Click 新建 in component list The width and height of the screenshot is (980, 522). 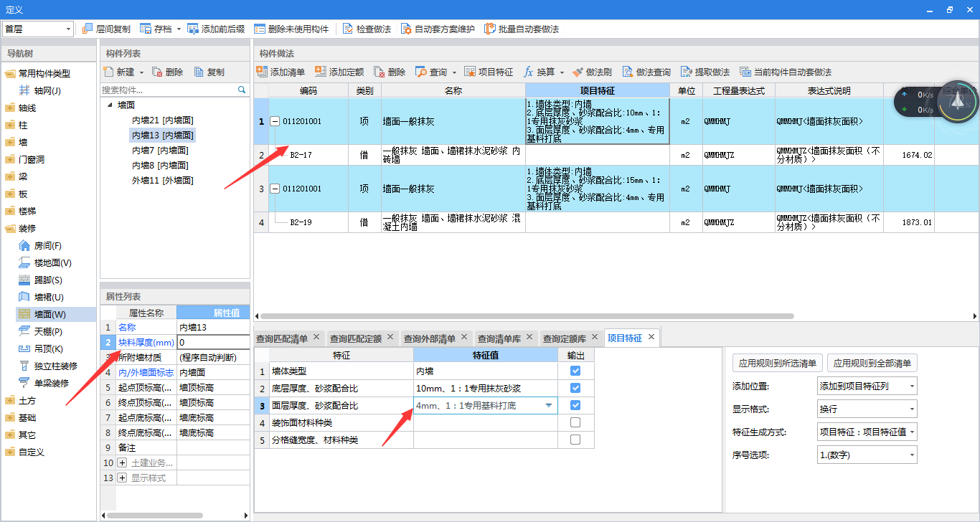pyautogui.click(x=119, y=72)
